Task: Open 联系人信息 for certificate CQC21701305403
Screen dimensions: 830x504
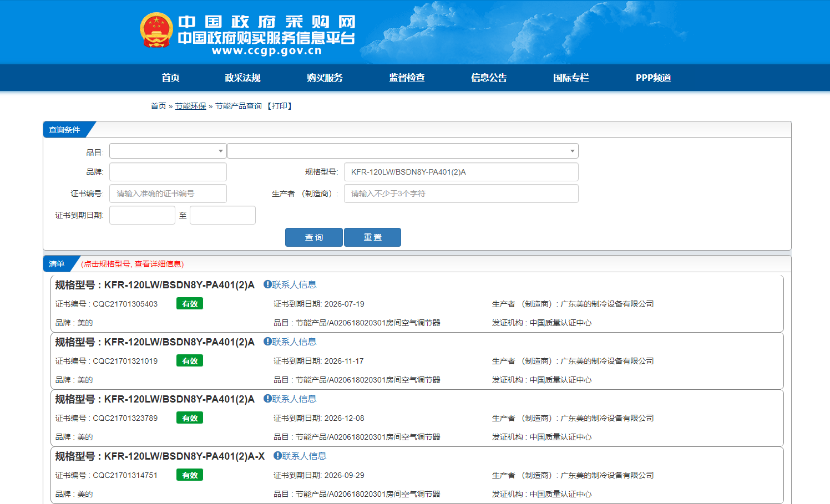Action: (294, 284)
